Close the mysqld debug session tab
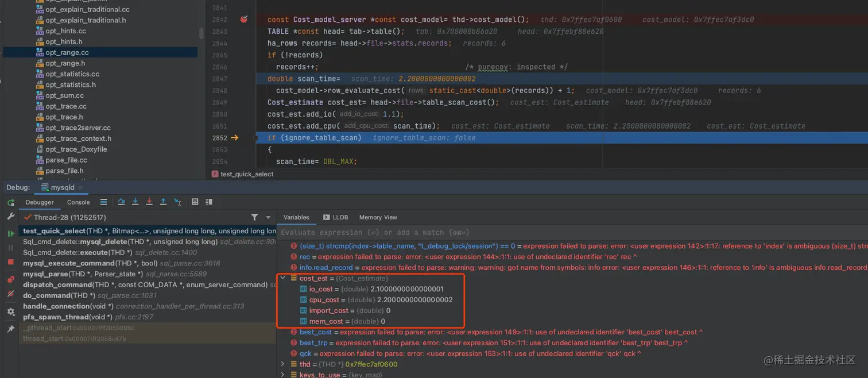868x378 pixels. point(81,187)
